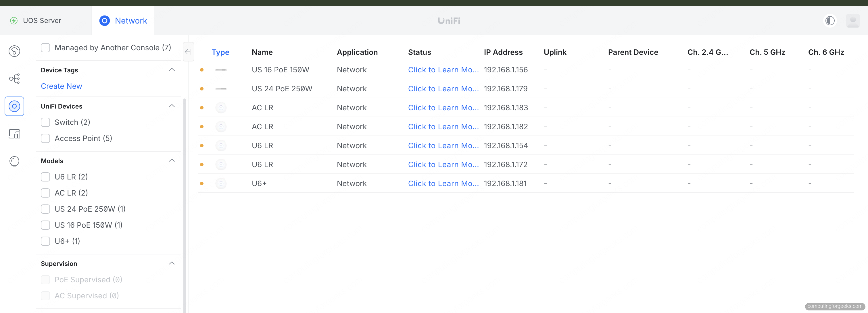Open the Insights lightbulb sidebar icon
Screen dimensions: 868x313
[x=14, y=162]
